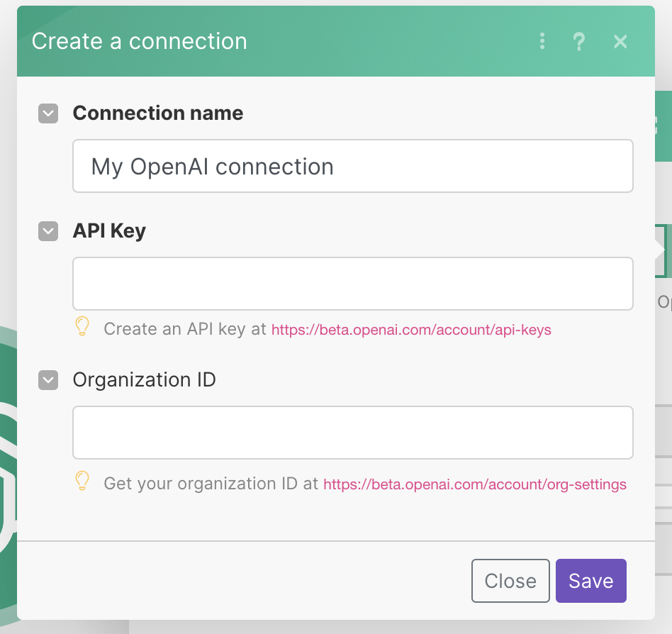
Task: Close the dialog with the X icon
Action: (x=620, y=41)
